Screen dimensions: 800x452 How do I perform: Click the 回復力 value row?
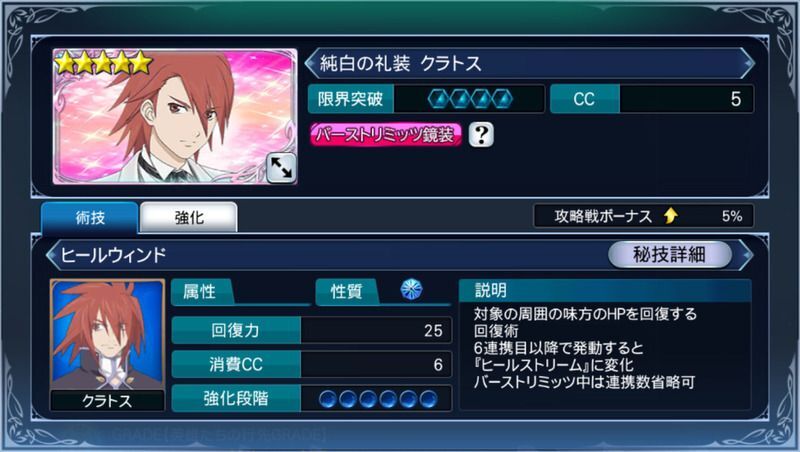312,330
